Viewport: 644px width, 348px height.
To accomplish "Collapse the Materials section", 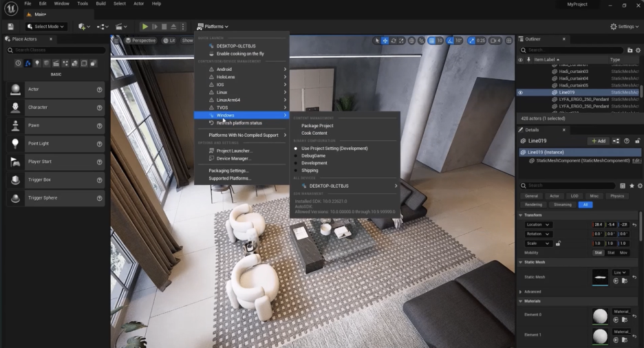I will [521, 302].
